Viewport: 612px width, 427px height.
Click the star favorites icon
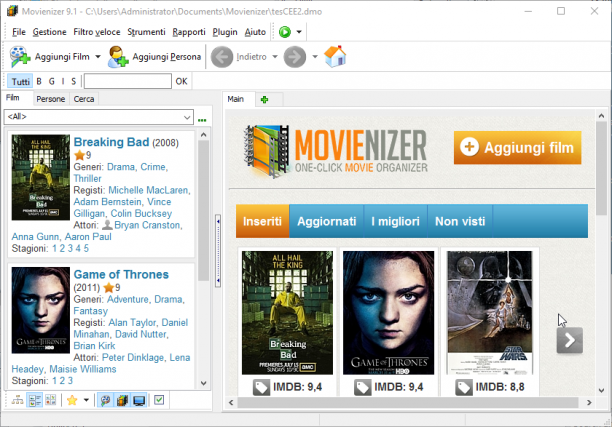click(x=72, y=400)
